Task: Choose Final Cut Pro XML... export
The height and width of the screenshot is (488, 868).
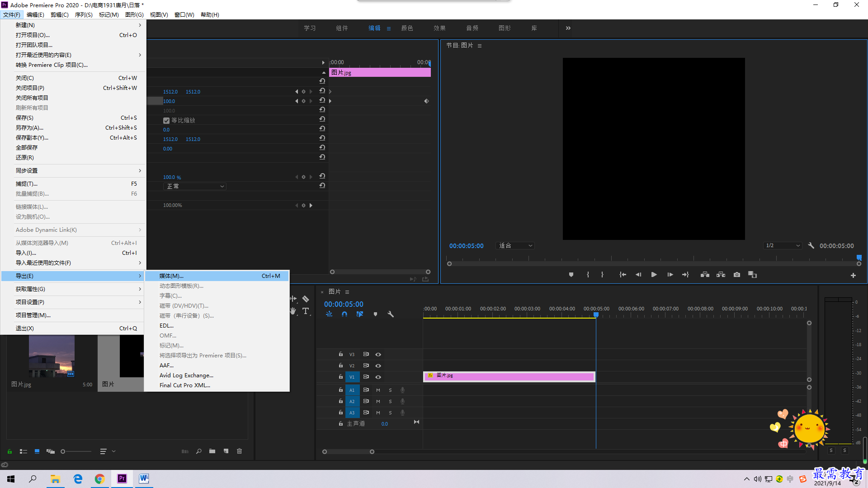Action: (218, 385)
